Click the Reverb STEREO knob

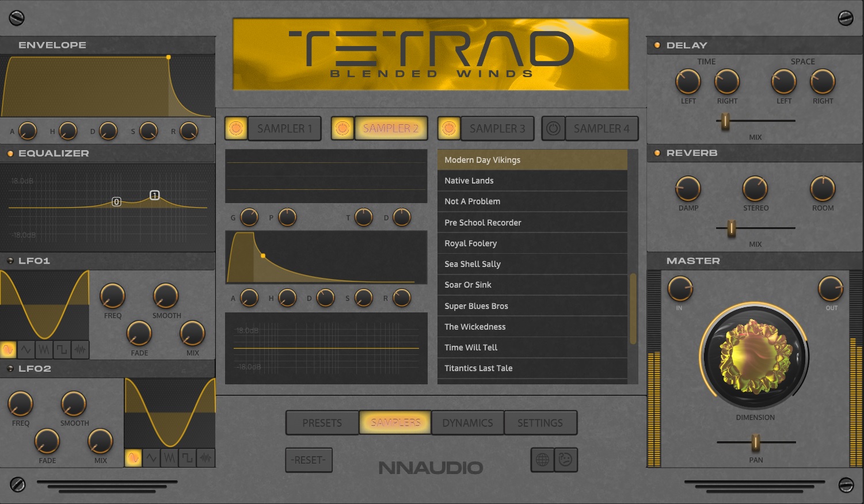[x=755, y=189]
